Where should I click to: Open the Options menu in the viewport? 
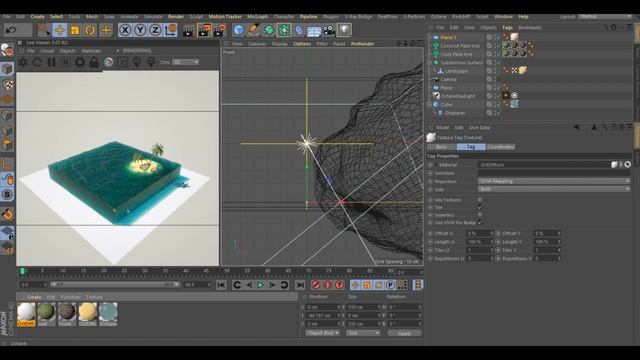pyautogui.click(x=302, y=44)
